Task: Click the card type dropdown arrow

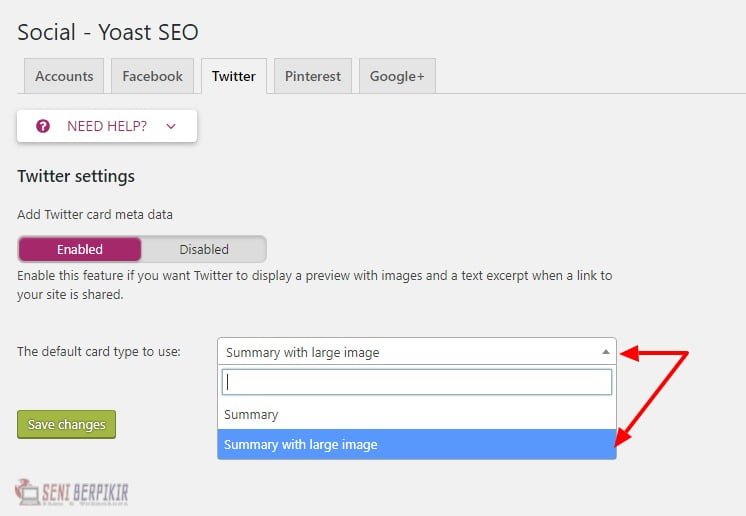Action: click(x=605, y=352)
